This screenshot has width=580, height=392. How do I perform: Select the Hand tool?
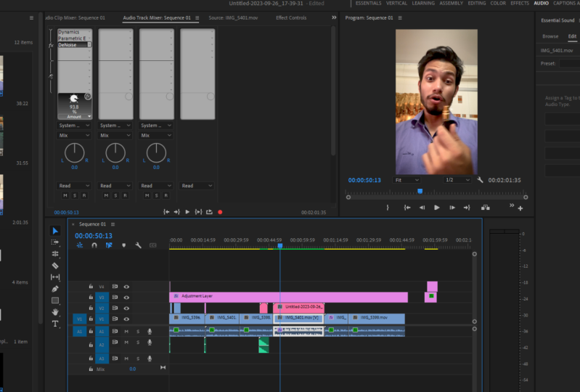click(55, 312)
